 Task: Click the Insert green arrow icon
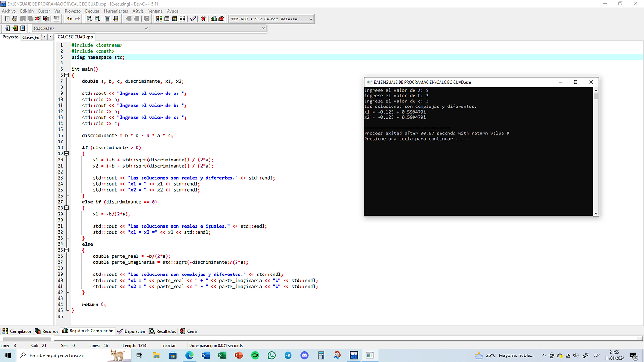[x=15, y=28]
